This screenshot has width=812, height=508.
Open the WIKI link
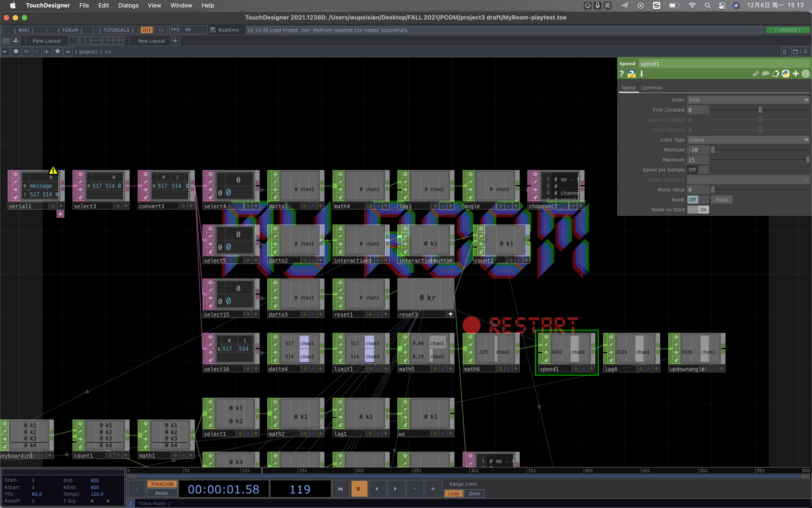click(x=24, y=30)
